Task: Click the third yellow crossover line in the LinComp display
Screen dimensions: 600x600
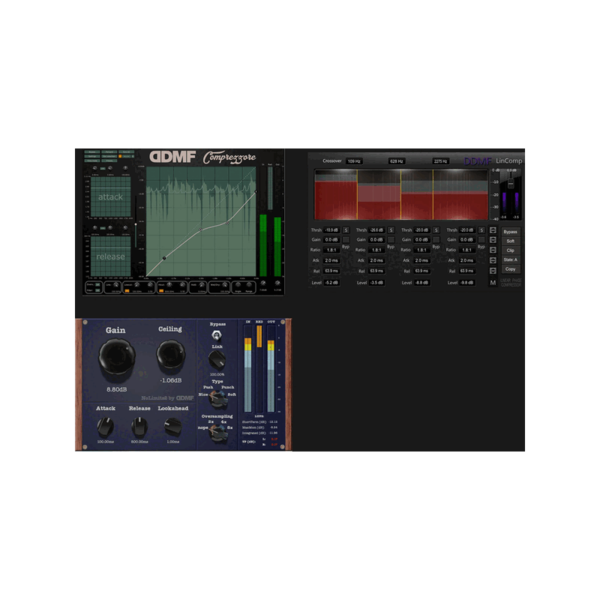Action: (x=433, y=194)
